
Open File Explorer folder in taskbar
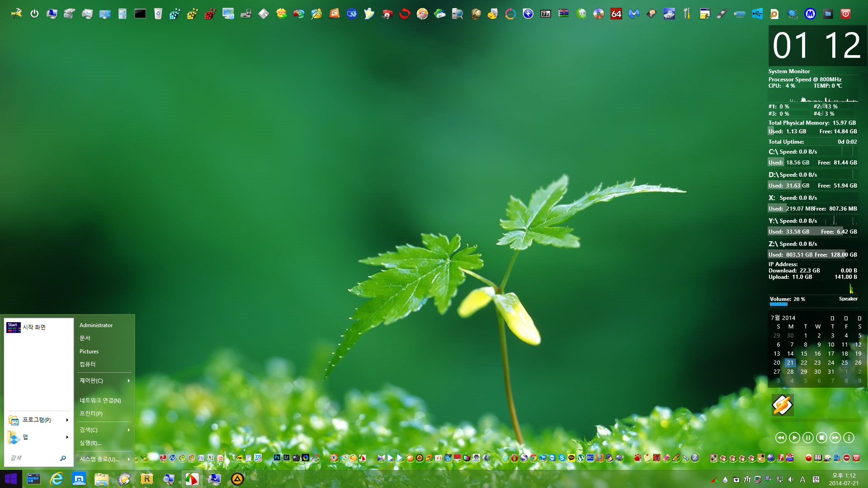(x=101, y=479)
